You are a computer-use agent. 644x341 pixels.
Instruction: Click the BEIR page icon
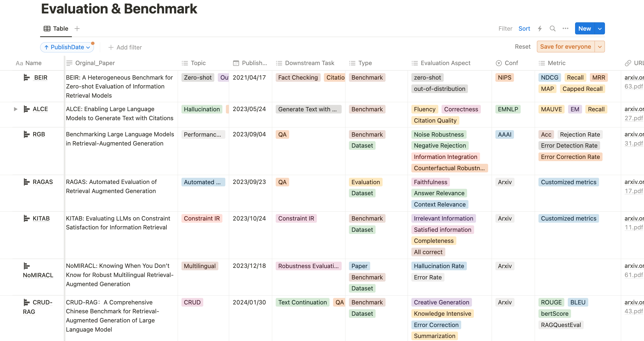26,78
